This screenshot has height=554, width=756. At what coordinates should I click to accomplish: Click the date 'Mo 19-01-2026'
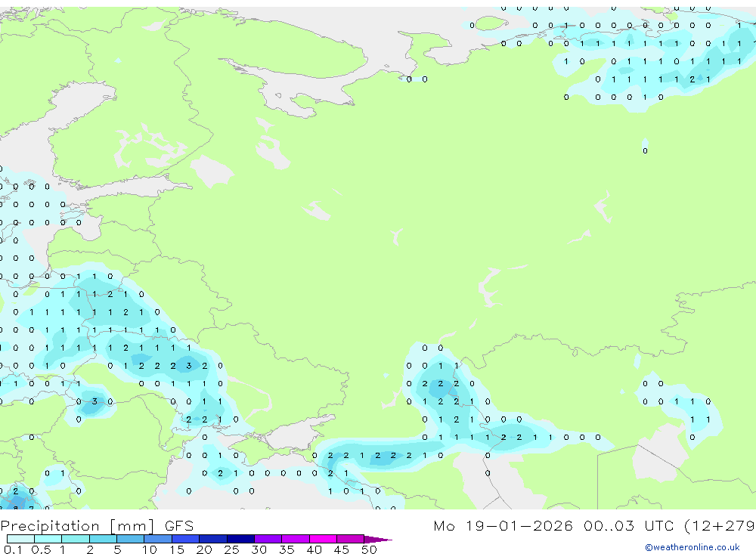tap(503, 526)
